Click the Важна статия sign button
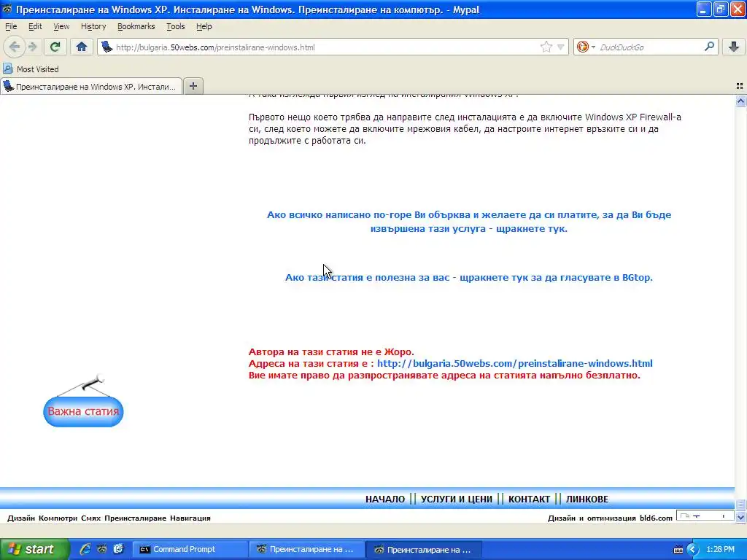This screenshot has width=747, height=560. coord(83,411)
